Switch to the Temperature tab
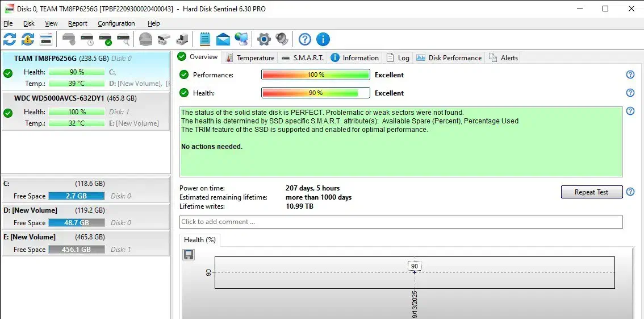Screen dimensions: 644x319 250,57
